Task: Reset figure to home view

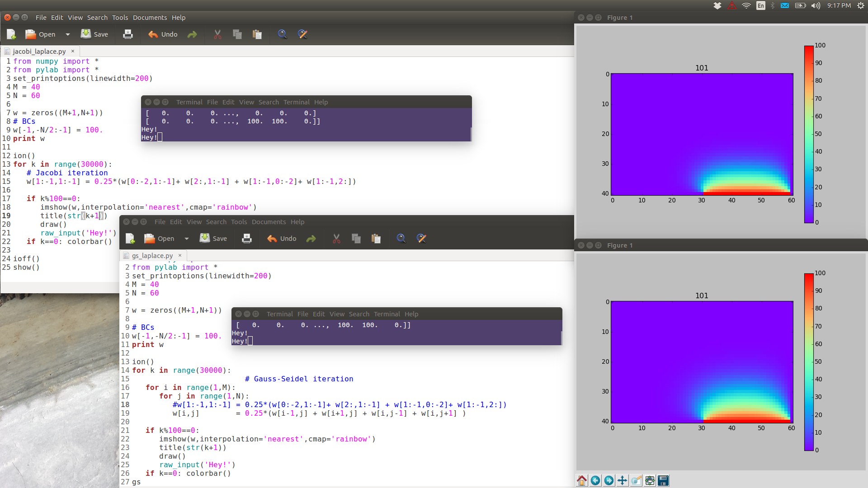Action: [x=582, y=480]
